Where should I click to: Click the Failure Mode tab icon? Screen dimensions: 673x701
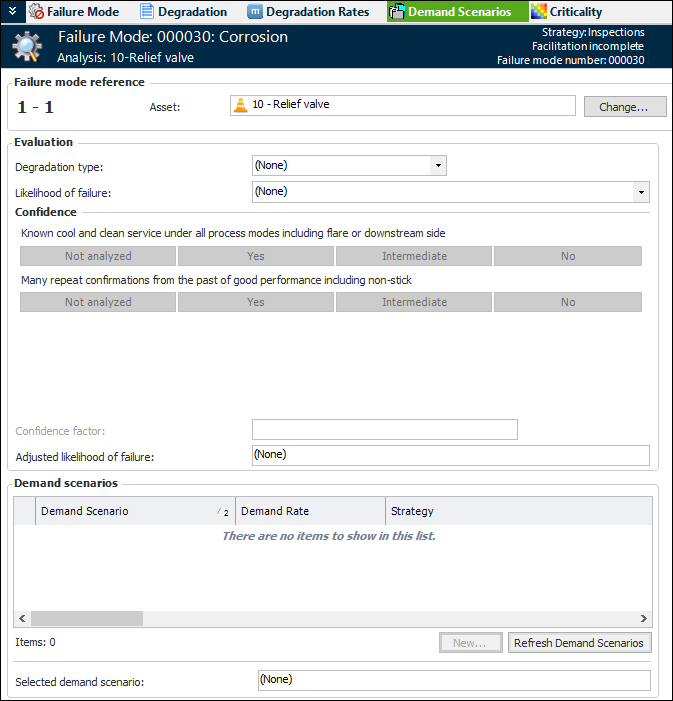(36, 12)
